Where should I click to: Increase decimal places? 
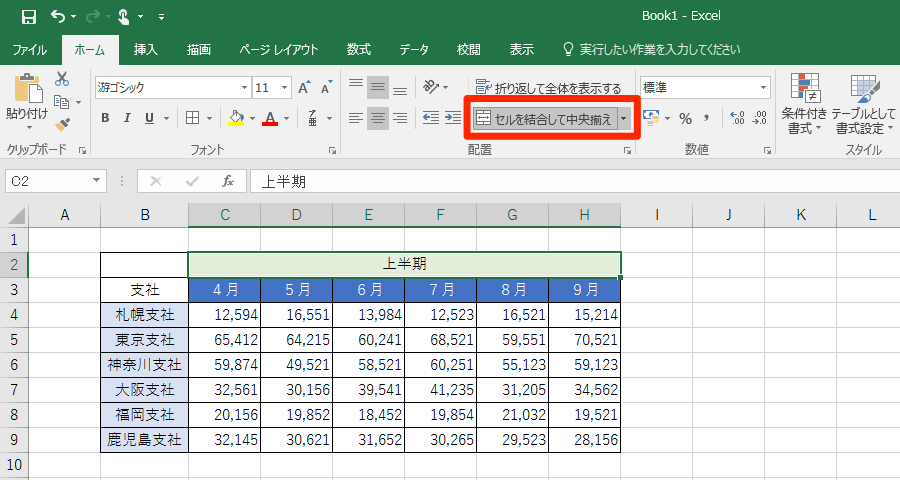tap(737, 118)
